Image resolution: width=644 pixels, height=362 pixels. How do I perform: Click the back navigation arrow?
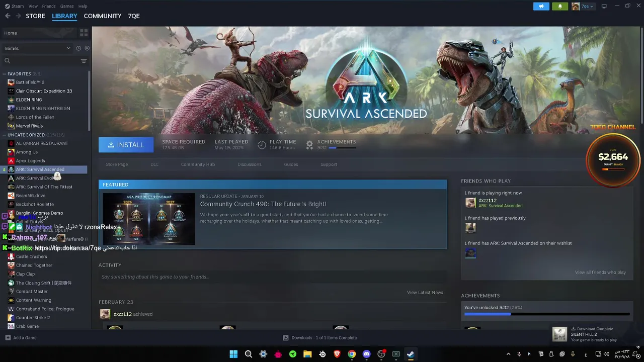[x=8, y=16]
